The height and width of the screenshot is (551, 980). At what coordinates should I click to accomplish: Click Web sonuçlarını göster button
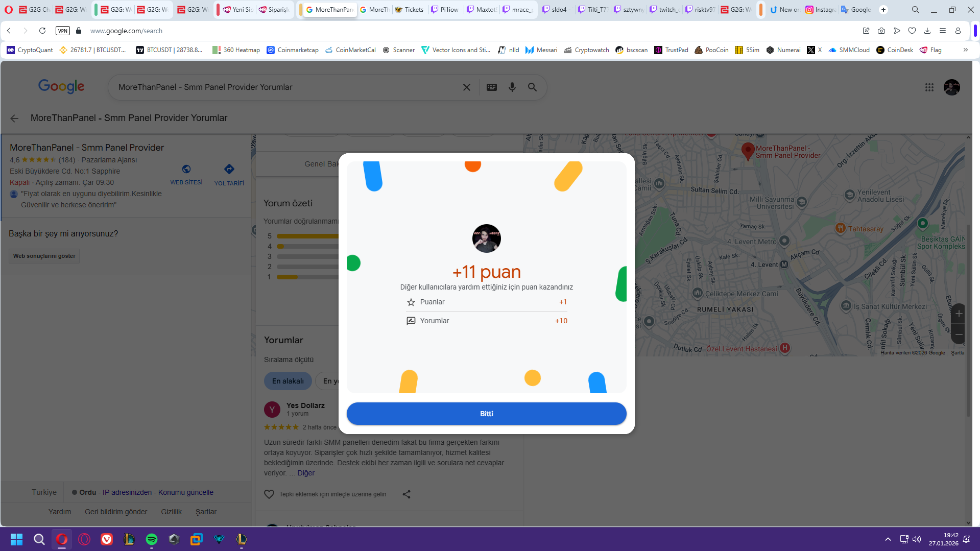(44, 256)
